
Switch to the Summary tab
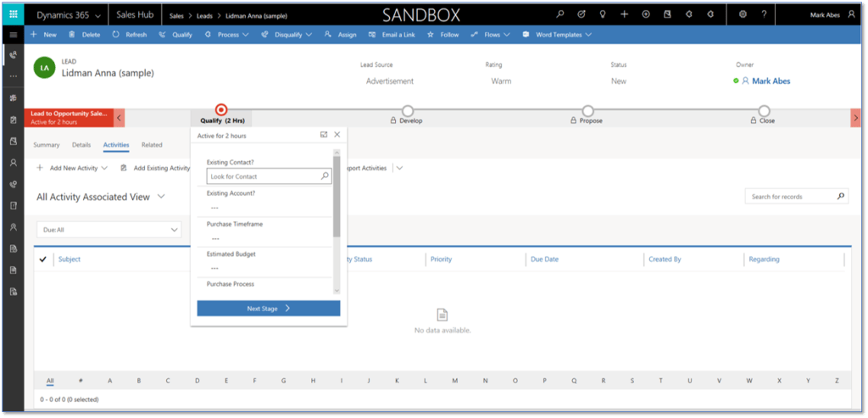(x=47, y=145)
